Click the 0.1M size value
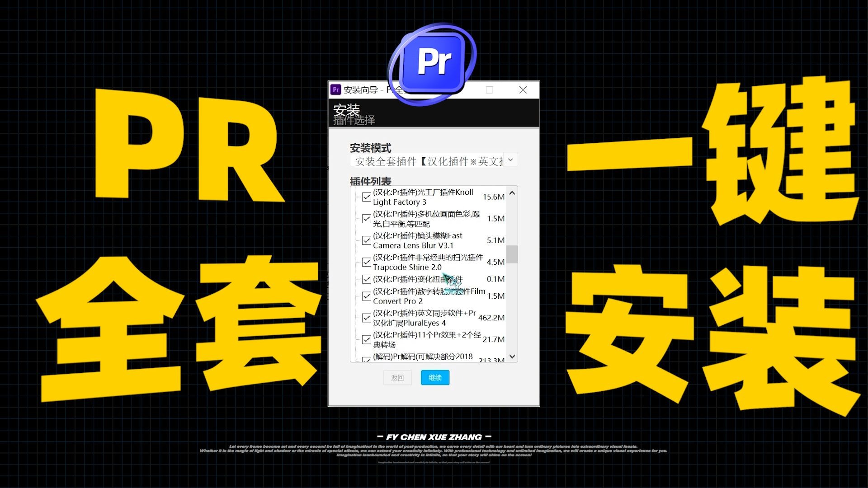The width and height of the screenshot is (868, 488). [495, 279]
